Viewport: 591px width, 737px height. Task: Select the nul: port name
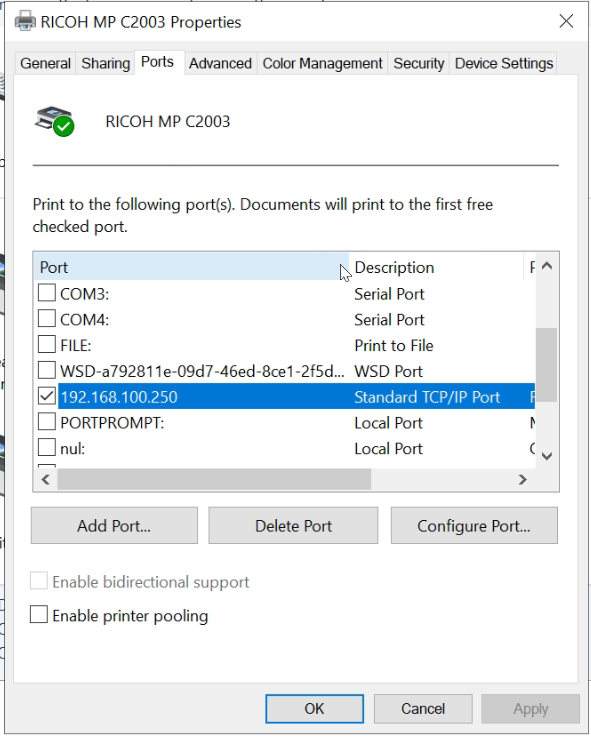[x=72, y=449]
